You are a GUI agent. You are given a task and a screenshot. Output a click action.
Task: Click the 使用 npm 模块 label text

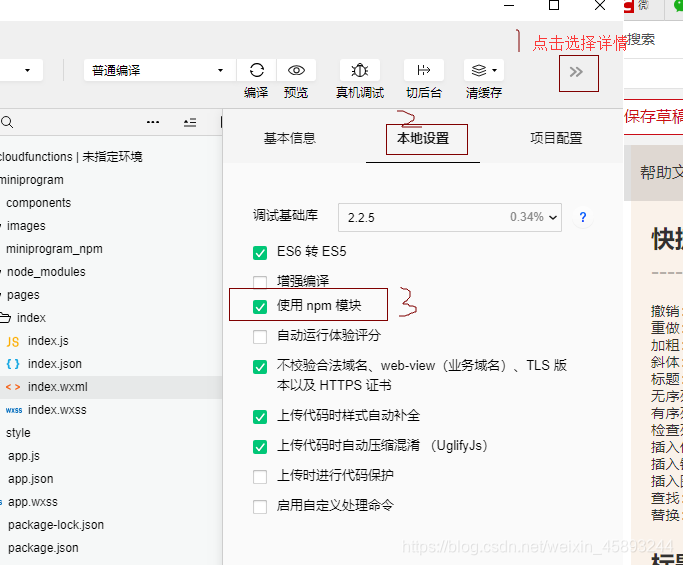pyautogui.click(x=319, y=305)
